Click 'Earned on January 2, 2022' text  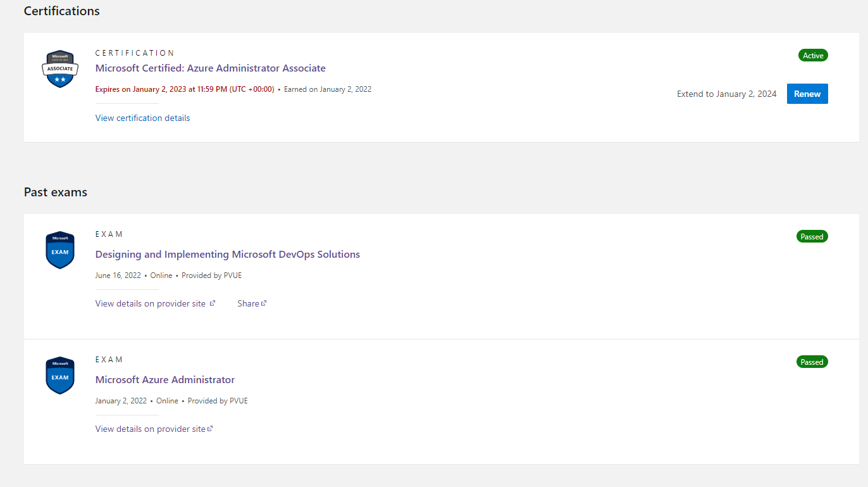pos(328,89)
